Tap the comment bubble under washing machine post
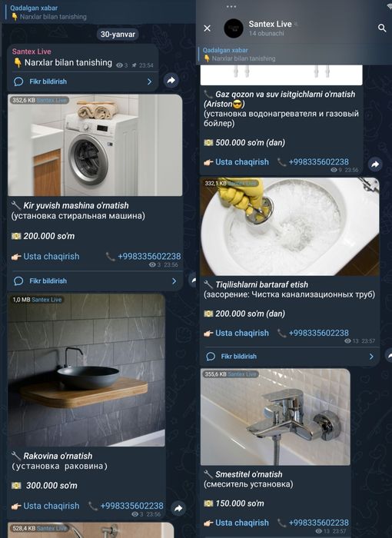Image resolution: width=392 pixels, height=538 pixels. tap(18, 281)
